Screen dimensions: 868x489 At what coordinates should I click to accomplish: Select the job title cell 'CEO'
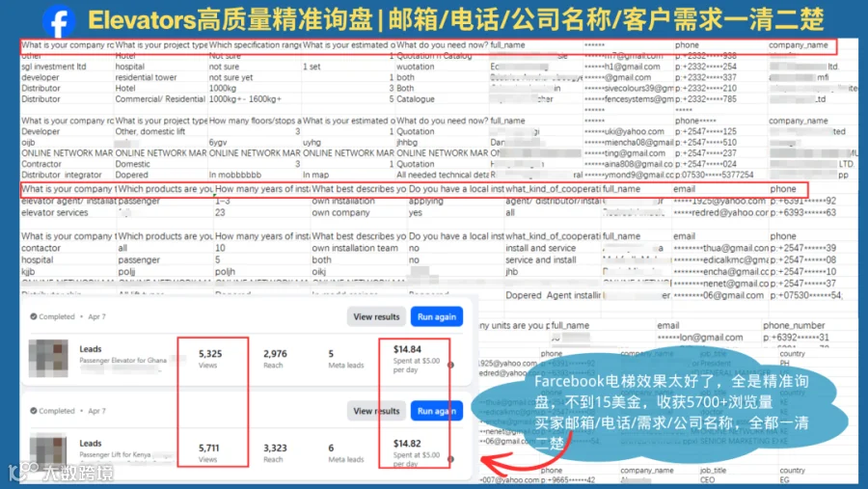click(x=708, y=480)
